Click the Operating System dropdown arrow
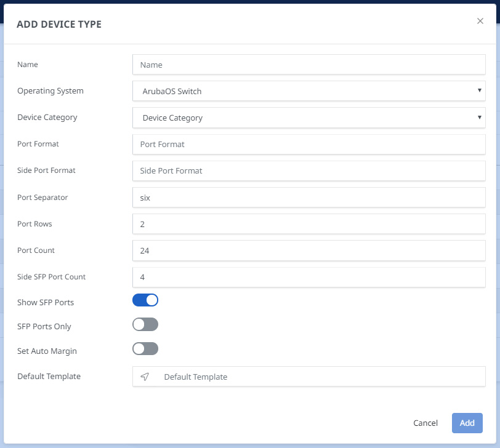The width and height of the screenshot is (500, 448). click(479, 91)
